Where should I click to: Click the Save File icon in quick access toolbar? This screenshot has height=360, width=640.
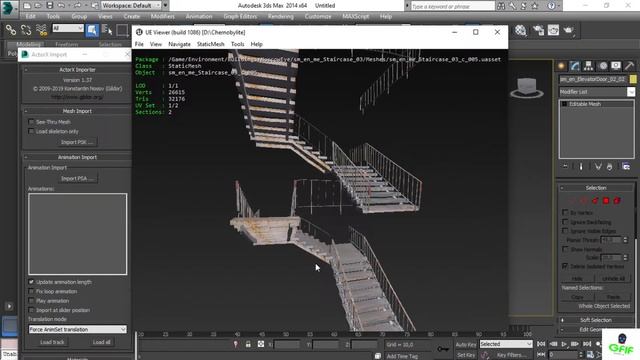pos(49,6)
